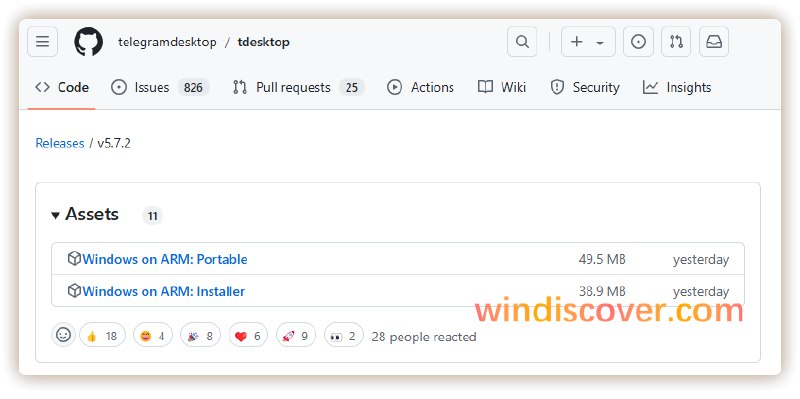Click the Releases breadcrumb link
Screen dimensions: 800x399
point(60,143)
